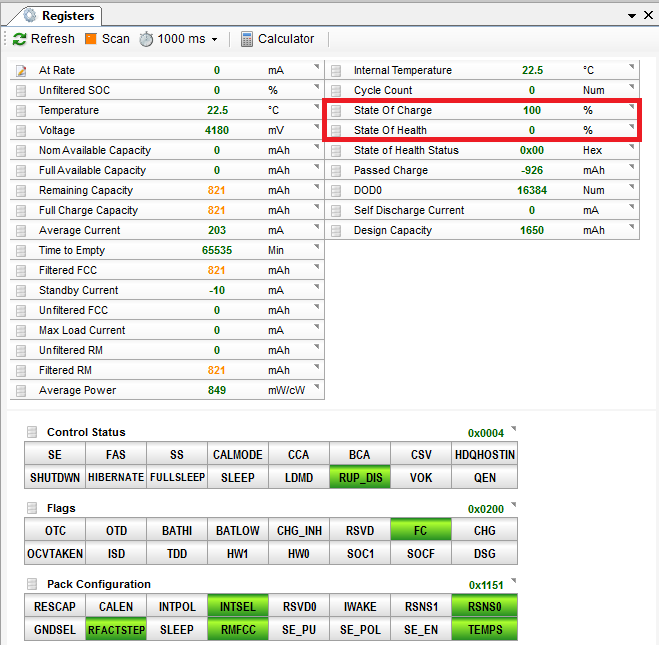Select the Voltage value 4180
Screen dimensions: 659x645
tap(217, 131)
